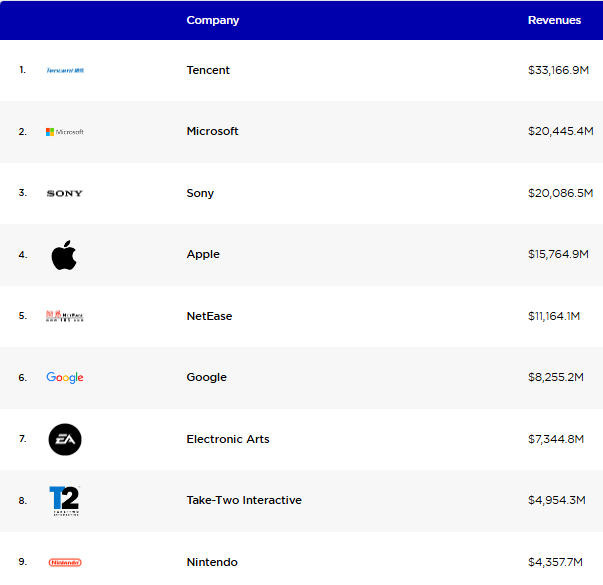Screen dimensions: 603x585
Task: Select the Sony company name
Action: (200, 193)
